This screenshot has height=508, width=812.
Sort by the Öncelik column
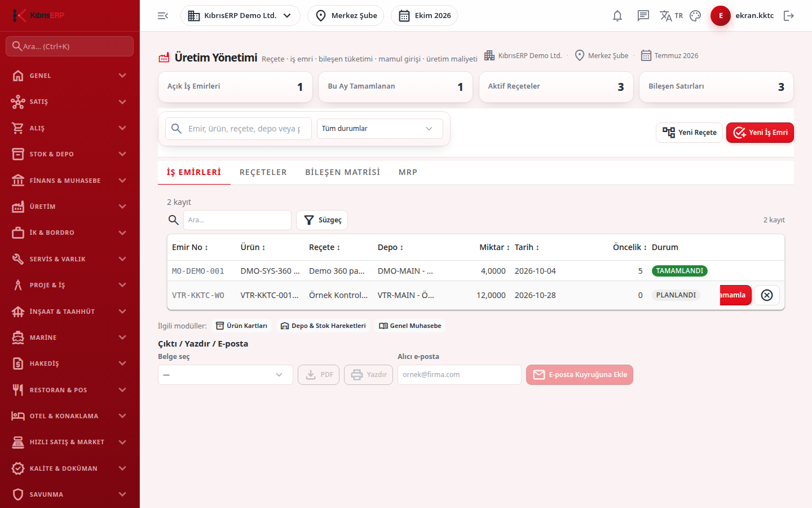tap(630, 247)
